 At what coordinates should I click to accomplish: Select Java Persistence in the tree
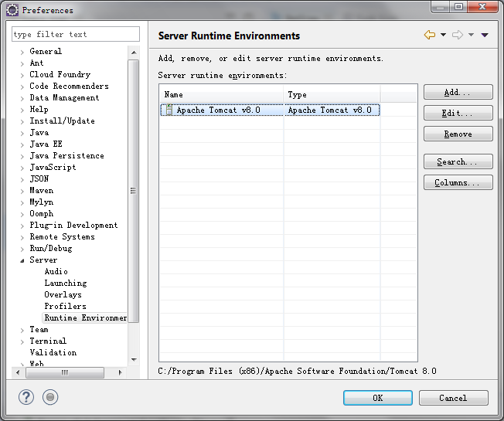[x=66, y=155]
